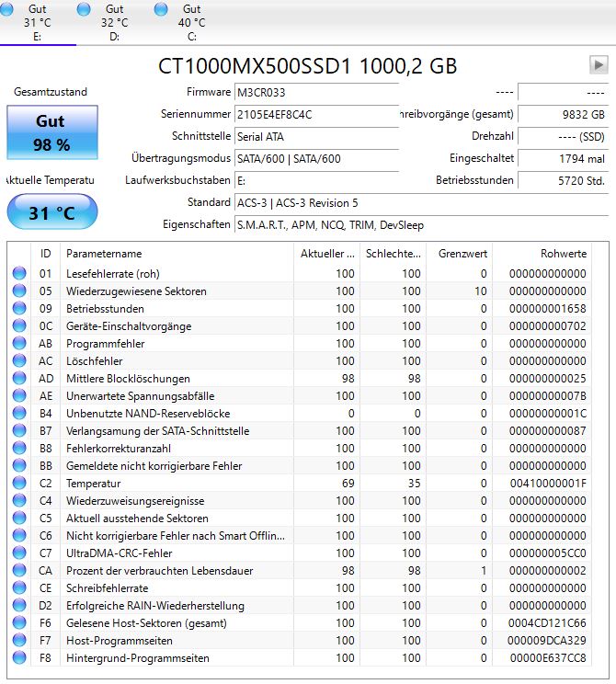This screenshot has width=616, height=684.
Task: Click the ID column header
Action: tap(45, 254)
